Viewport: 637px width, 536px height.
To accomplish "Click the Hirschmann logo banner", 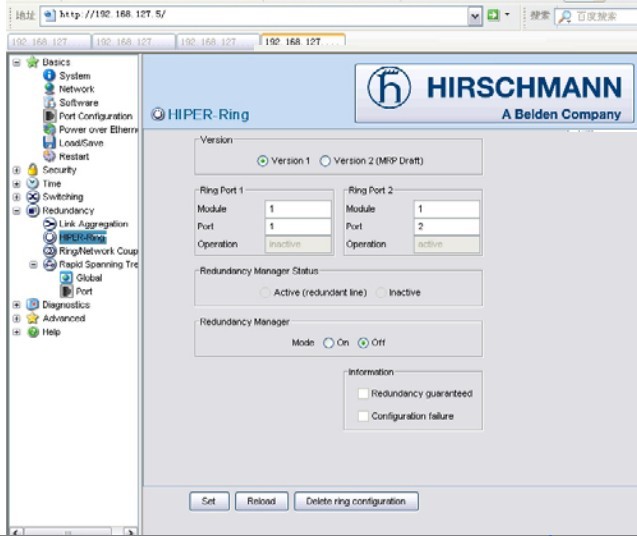I will 494,93.
